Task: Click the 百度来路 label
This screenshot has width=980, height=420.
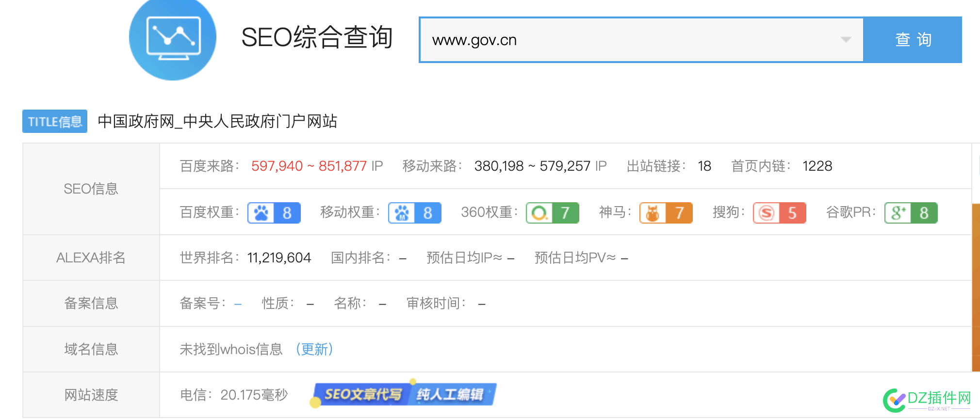Action: click(x=209, y=166)
